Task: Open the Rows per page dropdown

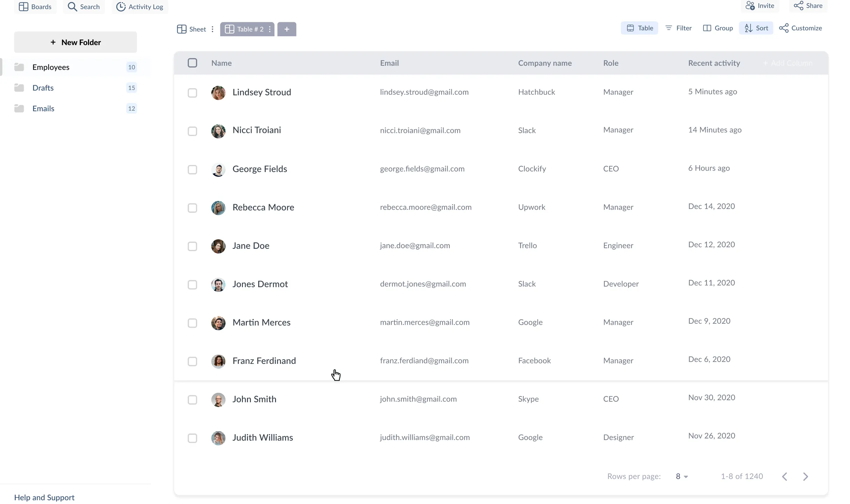Action: coord(682,477)
